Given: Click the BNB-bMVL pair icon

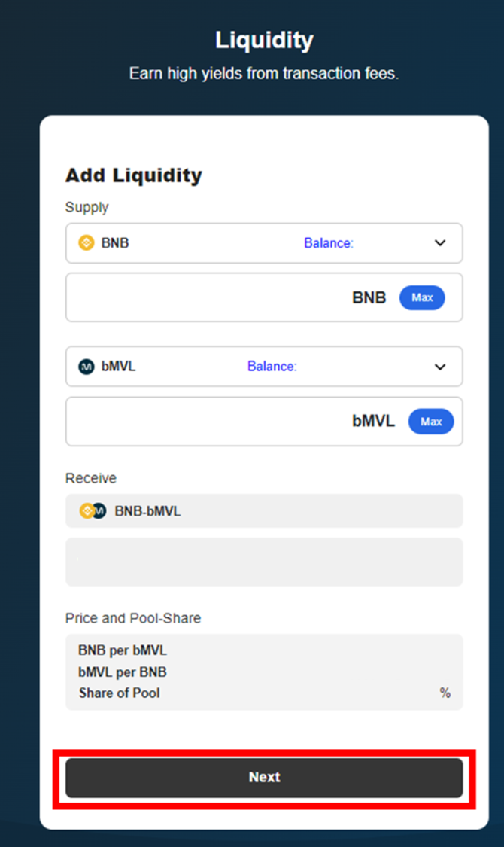Looking at the screenshot, I should click(x=93, y=511).
